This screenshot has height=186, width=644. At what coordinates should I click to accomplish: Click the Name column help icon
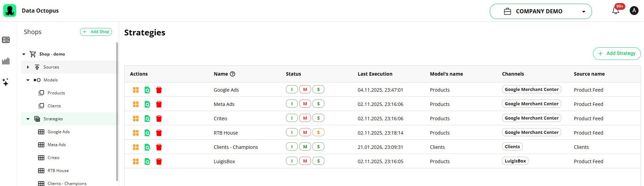[x=232, y=74]
